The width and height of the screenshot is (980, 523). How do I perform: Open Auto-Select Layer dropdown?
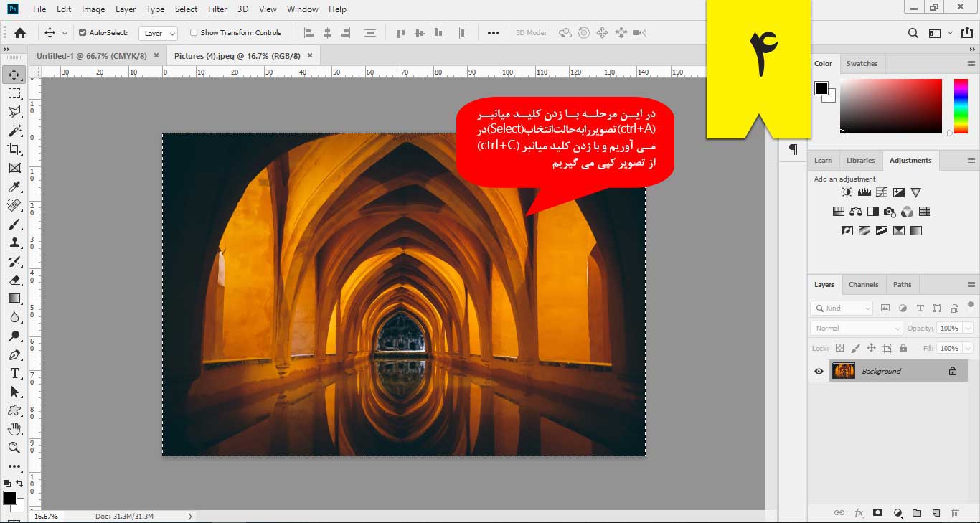pos(159,33)
